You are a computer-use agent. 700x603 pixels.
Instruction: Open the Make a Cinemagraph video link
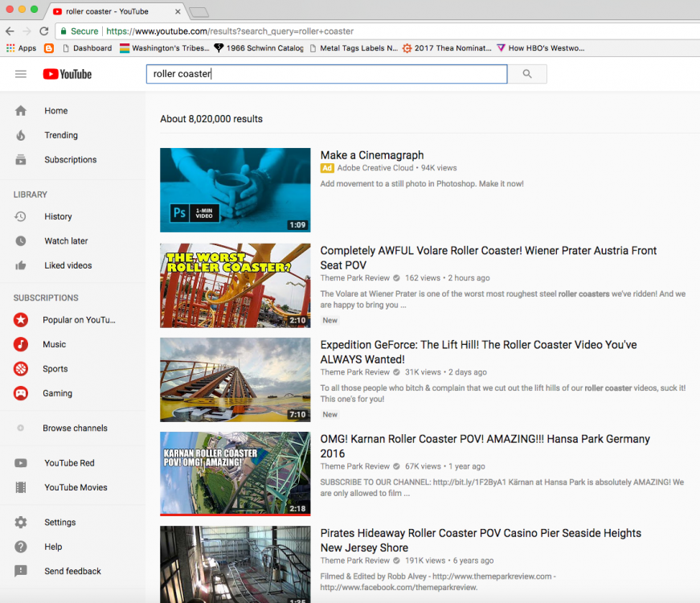click(371, 154)
